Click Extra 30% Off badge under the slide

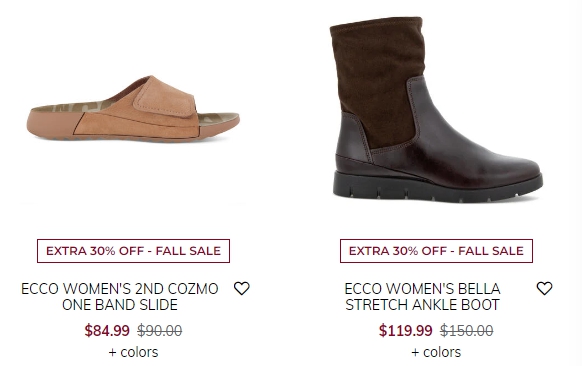coord(133,251)
